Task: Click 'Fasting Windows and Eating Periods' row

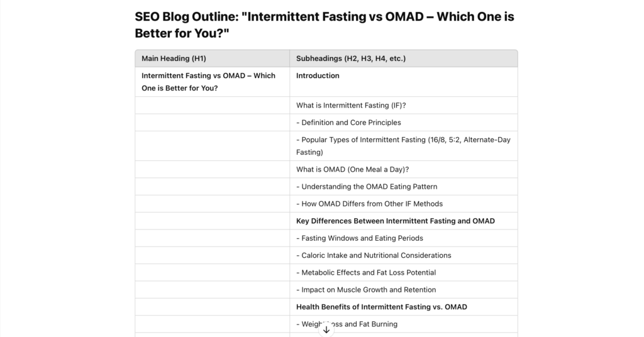Action: (x=403, y=238)
